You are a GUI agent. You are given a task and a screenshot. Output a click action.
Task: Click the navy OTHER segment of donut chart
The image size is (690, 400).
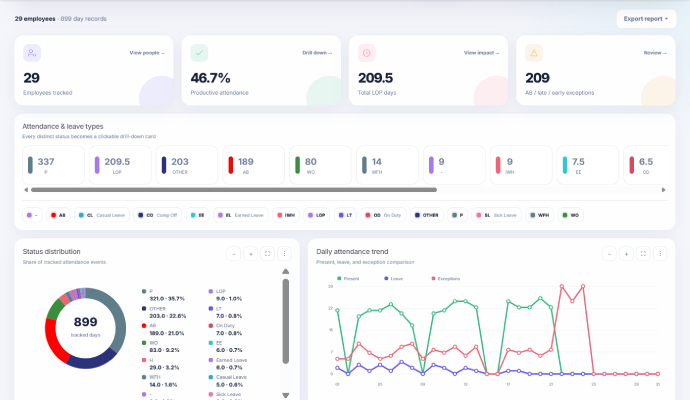pyautogui.click(x=92, y=361)
